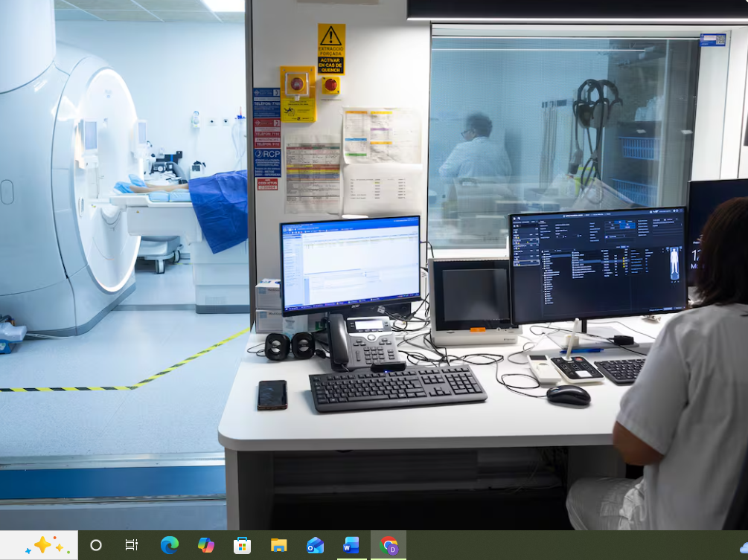Viewport: 748px width, 560px height.
Task: Click the active Google Chrome taskbar icon
Action: 389,545
